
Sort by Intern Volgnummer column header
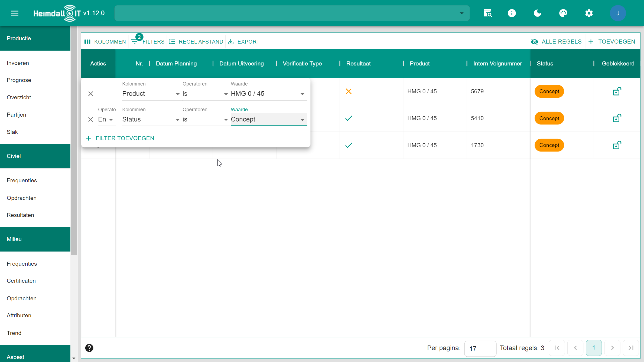[x=497, y=64]
